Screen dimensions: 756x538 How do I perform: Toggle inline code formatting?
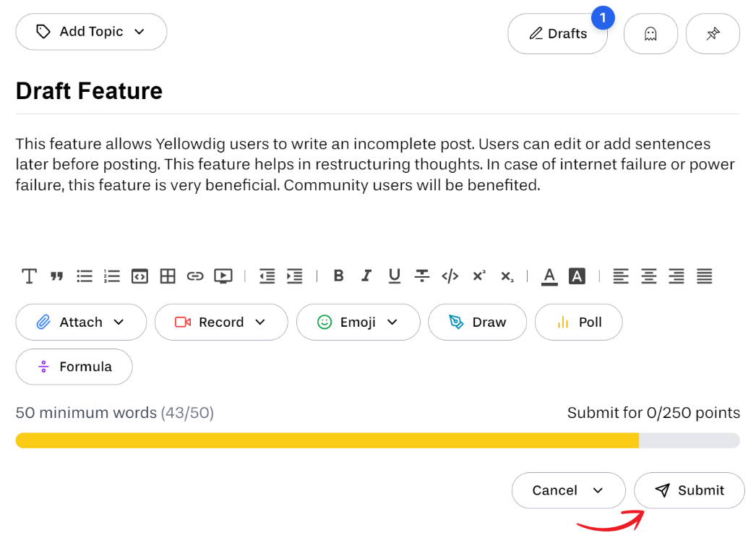click(x=450, y=276)
